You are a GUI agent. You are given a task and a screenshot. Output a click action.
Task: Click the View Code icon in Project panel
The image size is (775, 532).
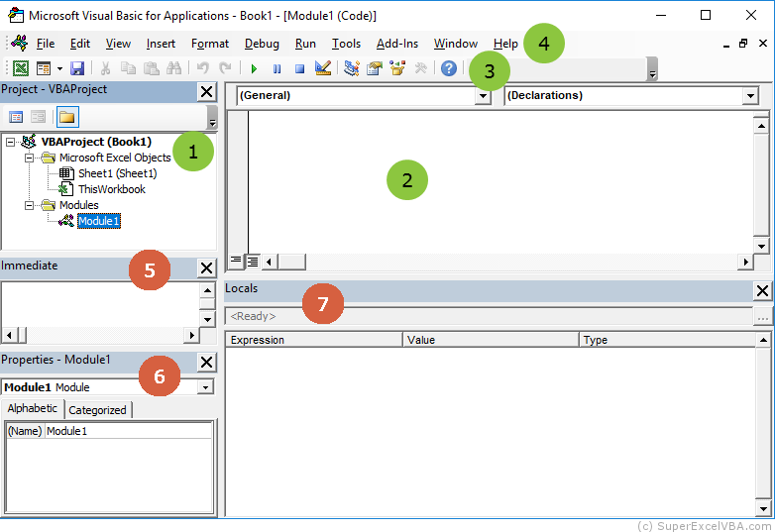(16, 117)
